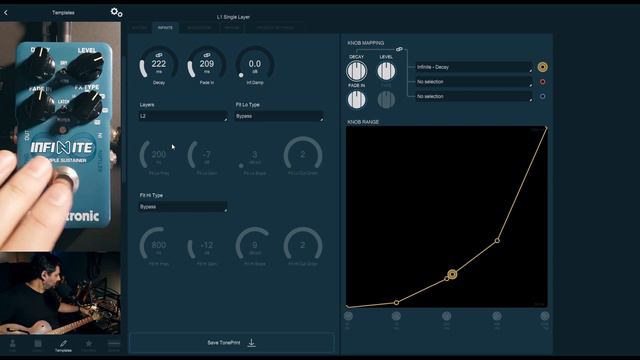This screenshot has width=640, height=360.
Task: Open the Flt Lo Type dropdown
Action: point(279,116)
